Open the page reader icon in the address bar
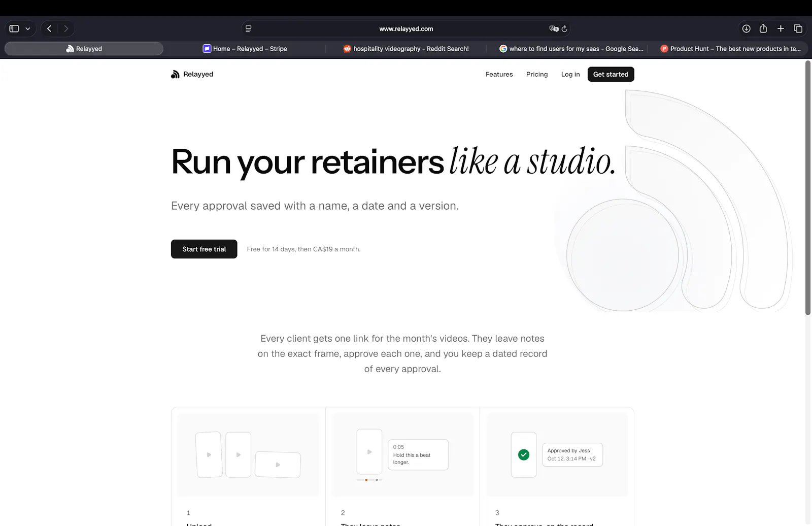The image size is (812, 526). coord(248,29)
